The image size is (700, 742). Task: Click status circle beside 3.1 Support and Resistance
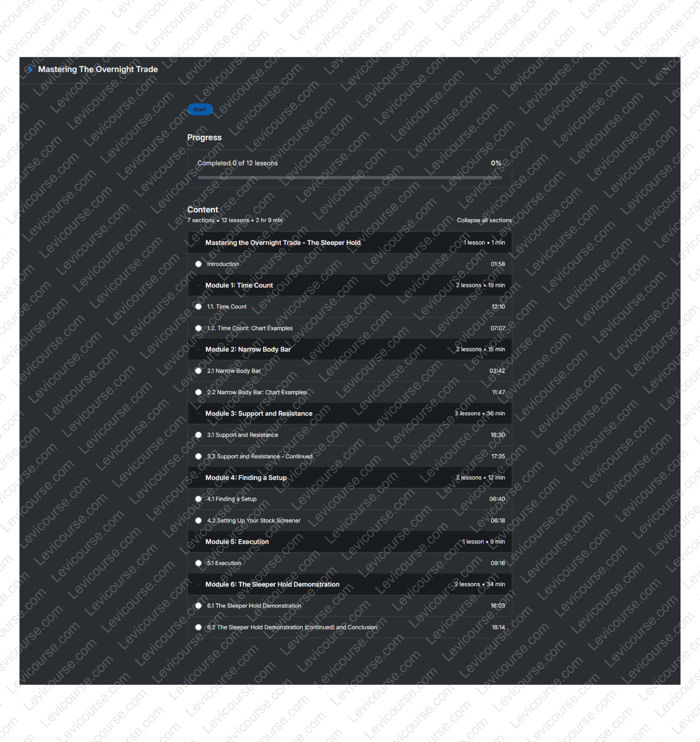tap(198, 435)
